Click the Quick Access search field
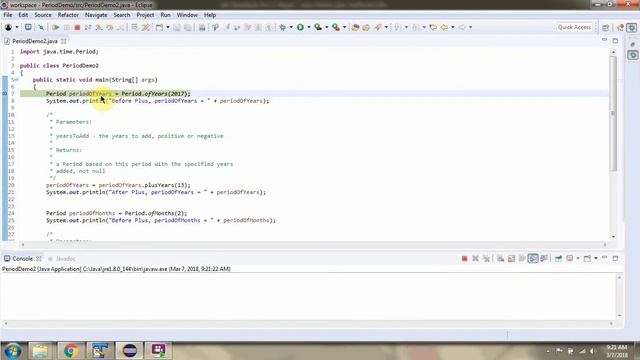The height and width of the screenshot is (360, 640). pos(574,27)
